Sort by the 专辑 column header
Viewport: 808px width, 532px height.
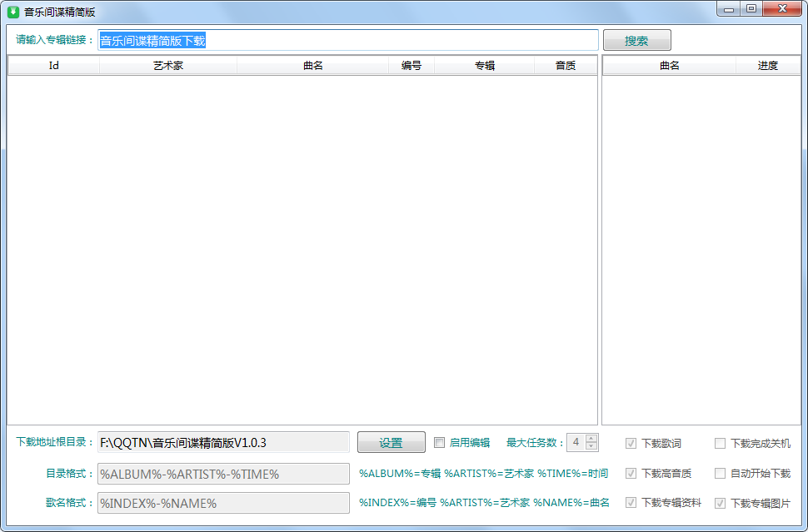(x=485, y=66)
